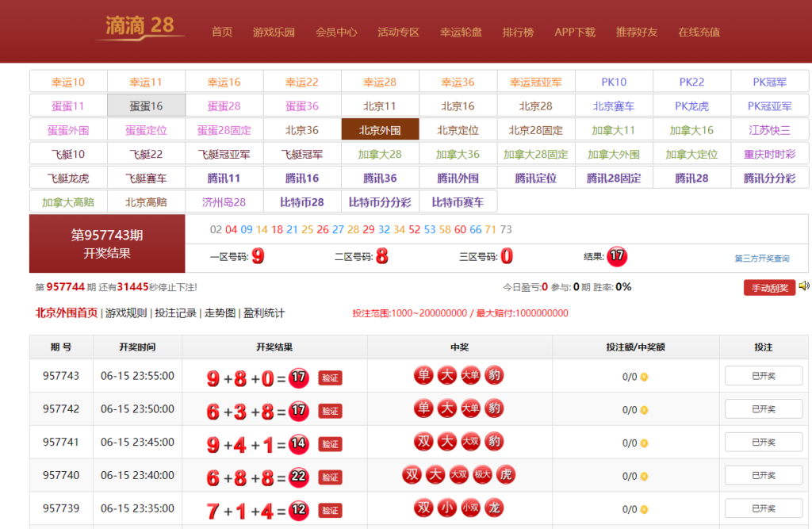Click the gold coin icon beside 0/0 in row 957742
812x529 pixels.
point(644,410)
